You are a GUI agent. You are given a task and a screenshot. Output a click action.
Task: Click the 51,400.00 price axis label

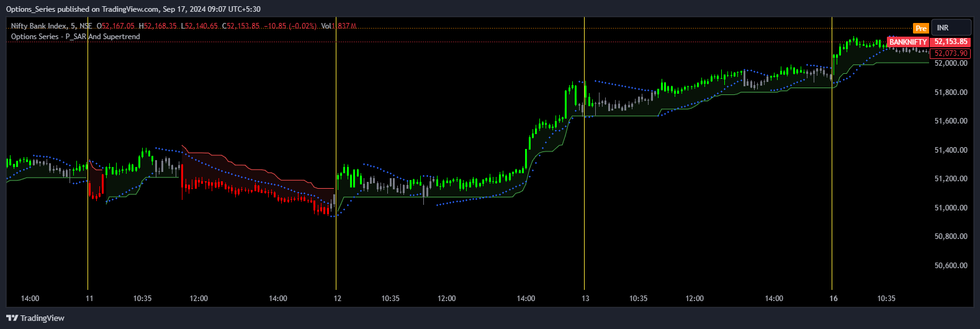tap(951, 150)
